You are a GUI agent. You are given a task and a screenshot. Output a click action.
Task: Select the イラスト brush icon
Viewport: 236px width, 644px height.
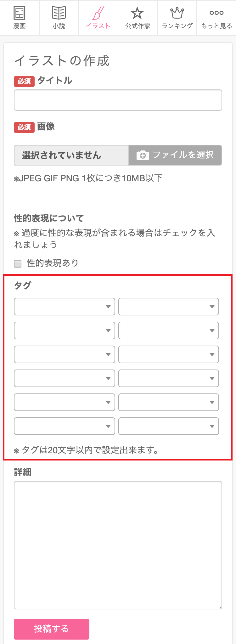[x=98, y=13]
